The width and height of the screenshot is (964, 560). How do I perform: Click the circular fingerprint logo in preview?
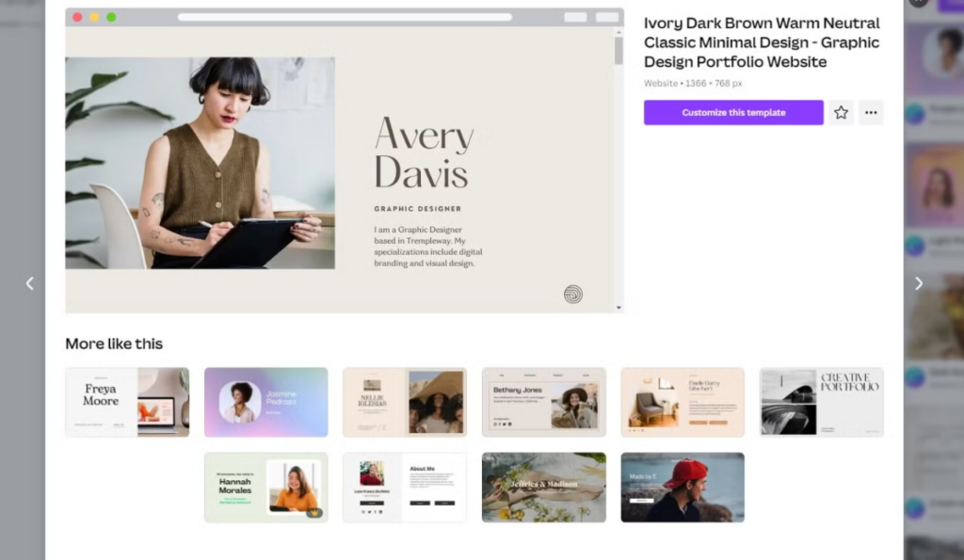tap(572, 294)
